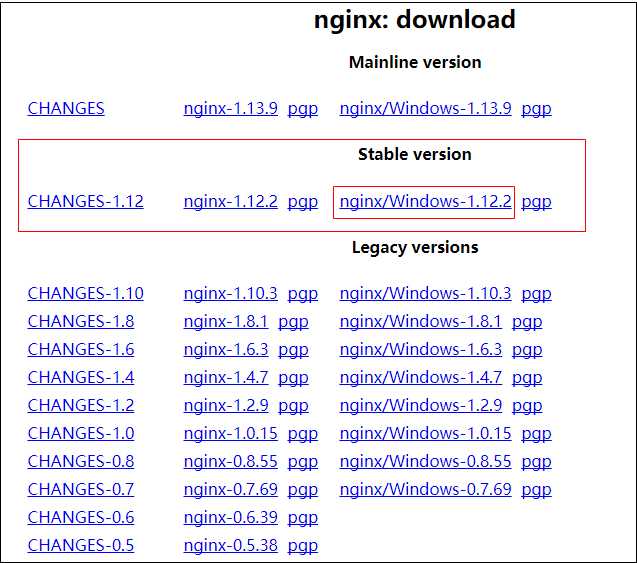Screen dimensions: 637x563
Task: Open pgp signature for nginx/Windows-1.10.3
Action: 536,294
